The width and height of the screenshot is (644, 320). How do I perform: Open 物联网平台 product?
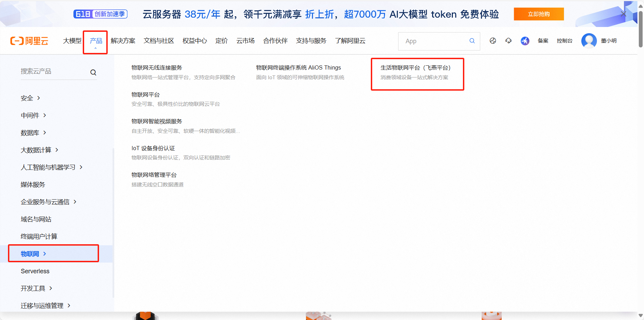tap(146, 95)
